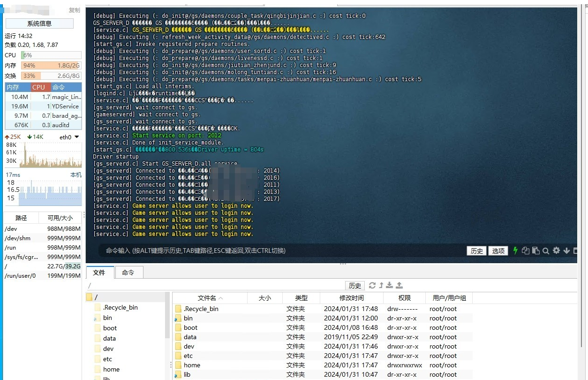This screenshot has width=588, height=380.
Task: Click the terminal paste icon
Action: click(535, 251)
